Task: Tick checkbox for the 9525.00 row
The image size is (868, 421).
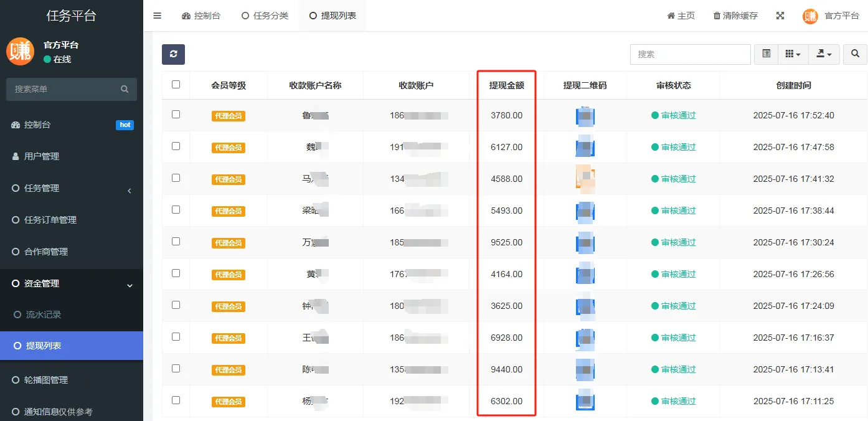Action: (176, 242)
